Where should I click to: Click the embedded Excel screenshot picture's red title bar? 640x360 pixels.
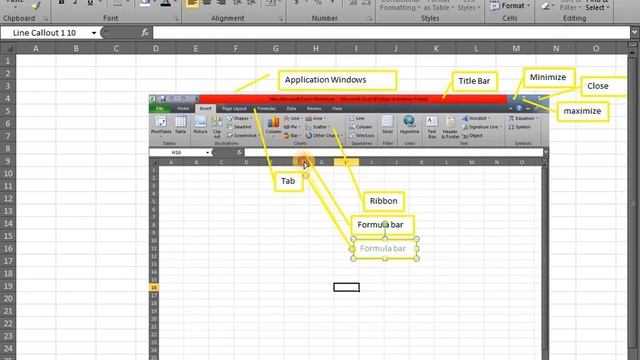tap(353, 99)
